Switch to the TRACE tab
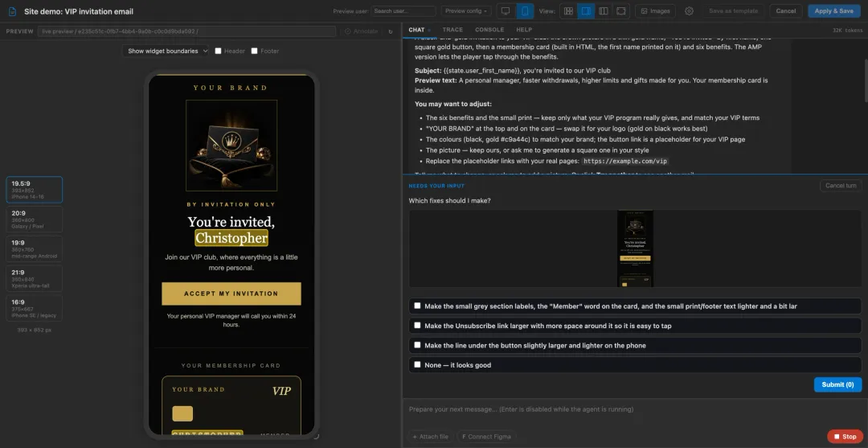The width and height of the screenshot is (868, 448). tap(452, 30)
